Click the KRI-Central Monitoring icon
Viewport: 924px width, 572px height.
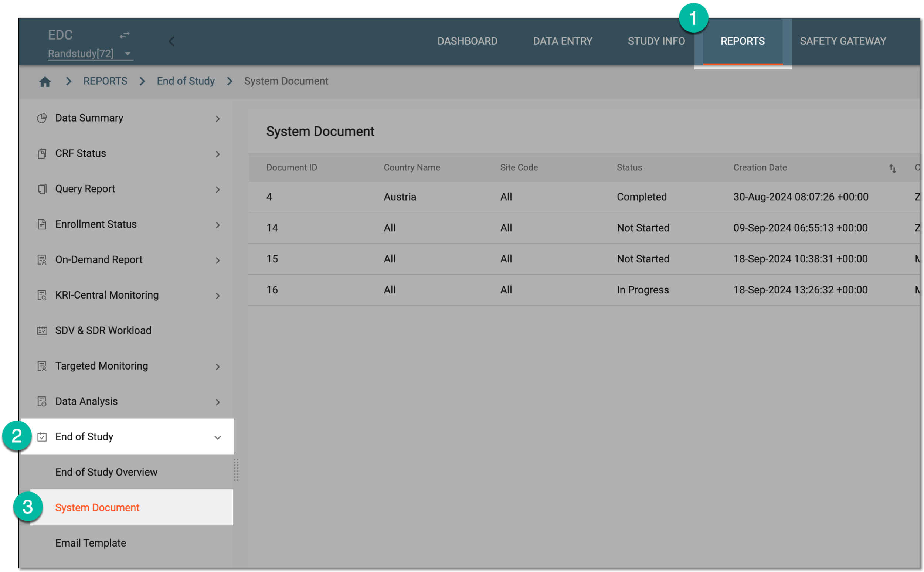click(x=42, y=295)
